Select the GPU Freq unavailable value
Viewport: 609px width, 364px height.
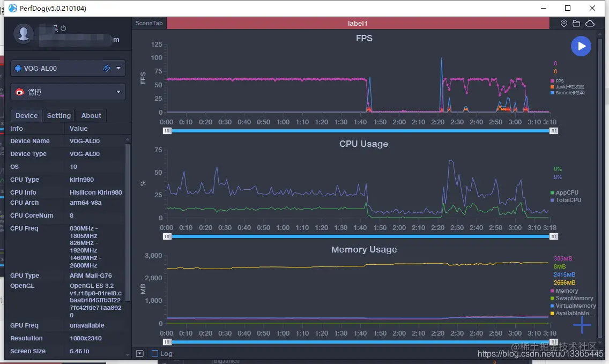coord(87,325)
